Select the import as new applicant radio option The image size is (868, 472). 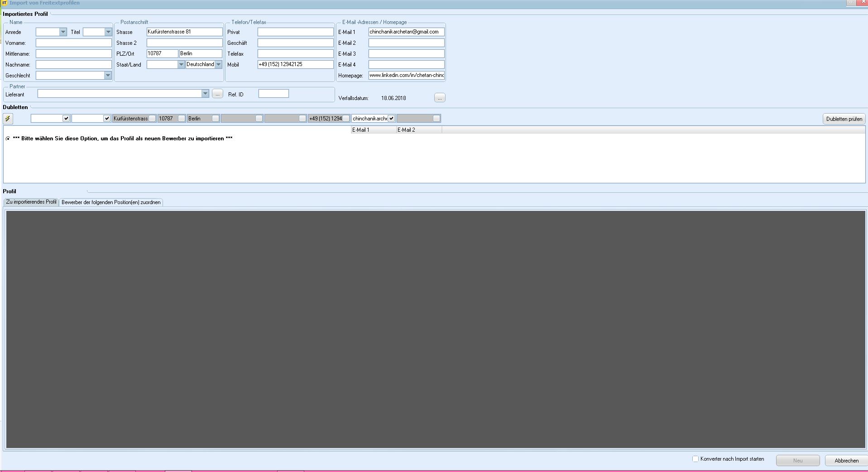[x=8, y=138]
